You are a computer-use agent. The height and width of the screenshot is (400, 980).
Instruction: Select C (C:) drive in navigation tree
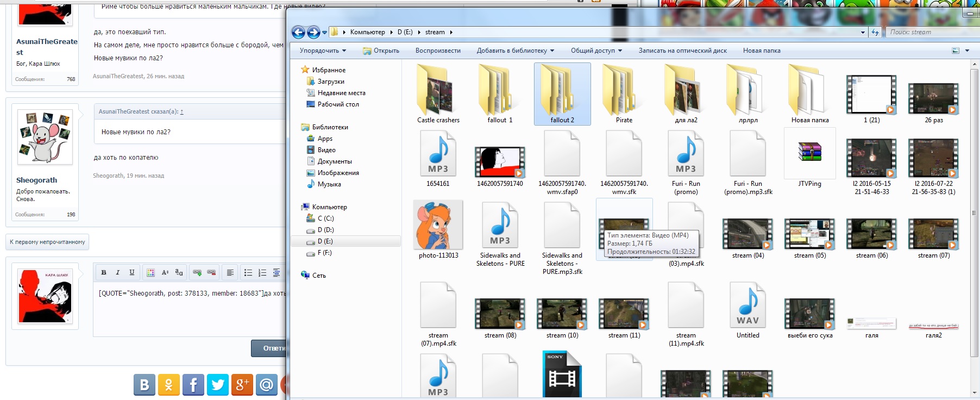click(x=325, y=218)
